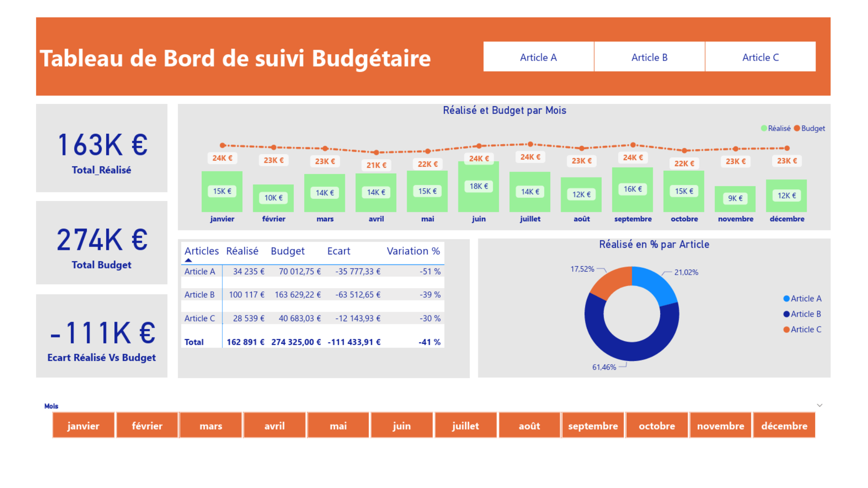Filter by septembre in the Mois slicer
This screenshot has height=488, width=868.
[593, 425]
